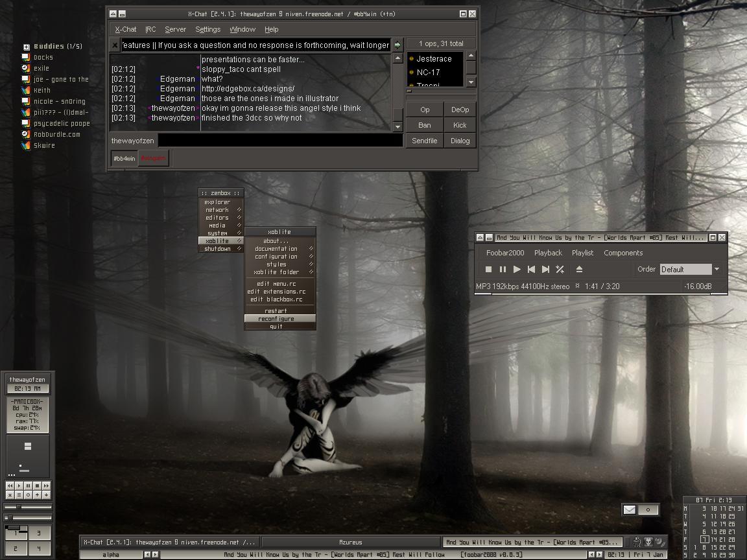Select reconfigure in the xoblite menu
747x560 pixels.
[x=276, y=319]
